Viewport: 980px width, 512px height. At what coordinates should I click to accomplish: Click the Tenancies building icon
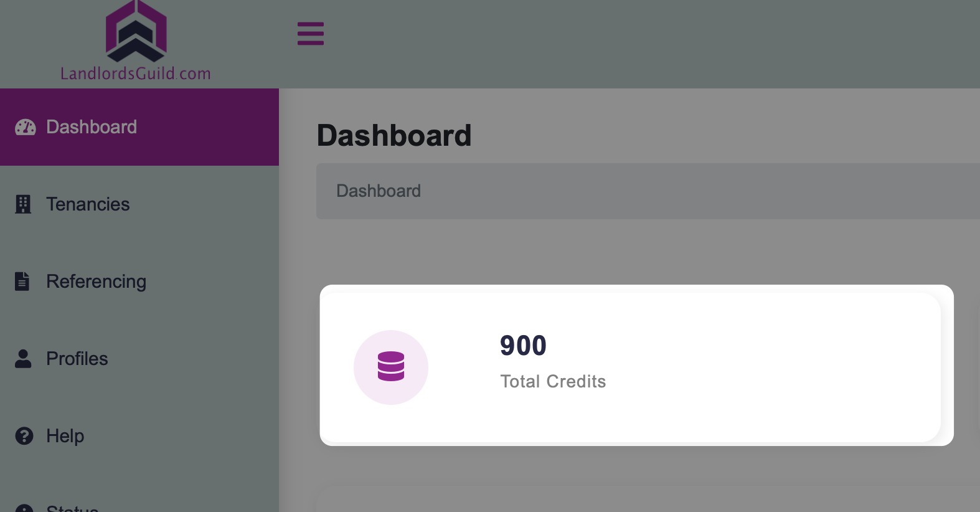tap(23, 204)
